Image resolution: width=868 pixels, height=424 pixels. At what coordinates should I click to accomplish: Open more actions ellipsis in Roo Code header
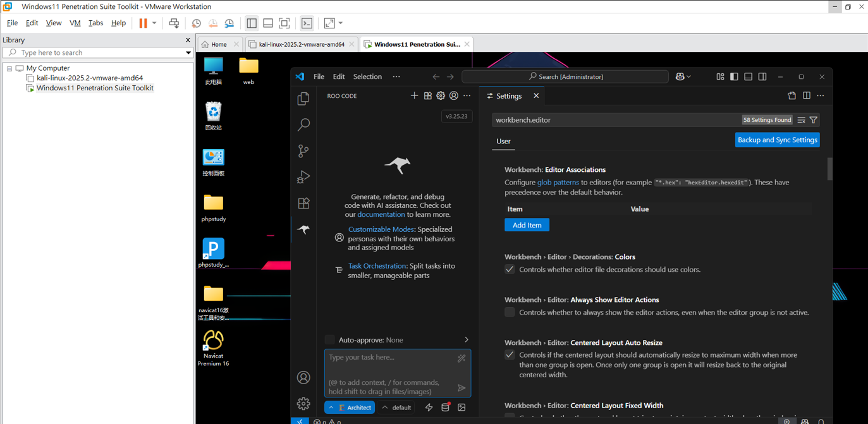tap(467, 95)
